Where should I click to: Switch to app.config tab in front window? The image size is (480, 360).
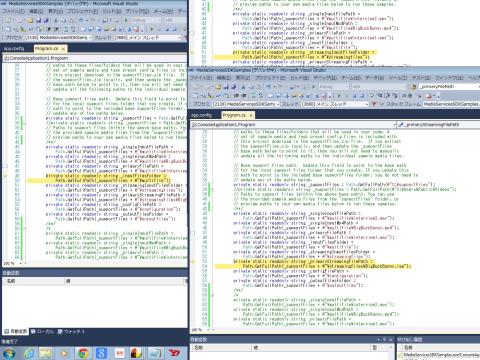click(x=201, y=115)
